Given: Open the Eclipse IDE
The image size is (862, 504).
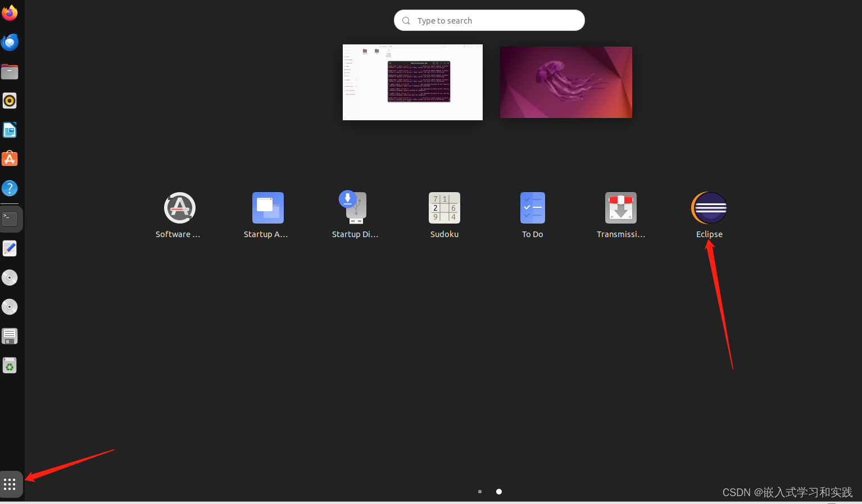Looking at the screenshot, I should click(709, 208).
